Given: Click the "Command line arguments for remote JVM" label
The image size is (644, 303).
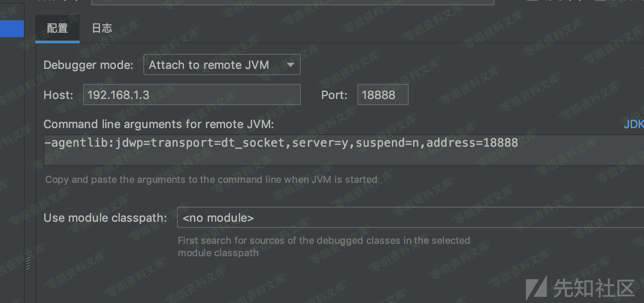Looking at the screenshot, I should tap(158, 125).
